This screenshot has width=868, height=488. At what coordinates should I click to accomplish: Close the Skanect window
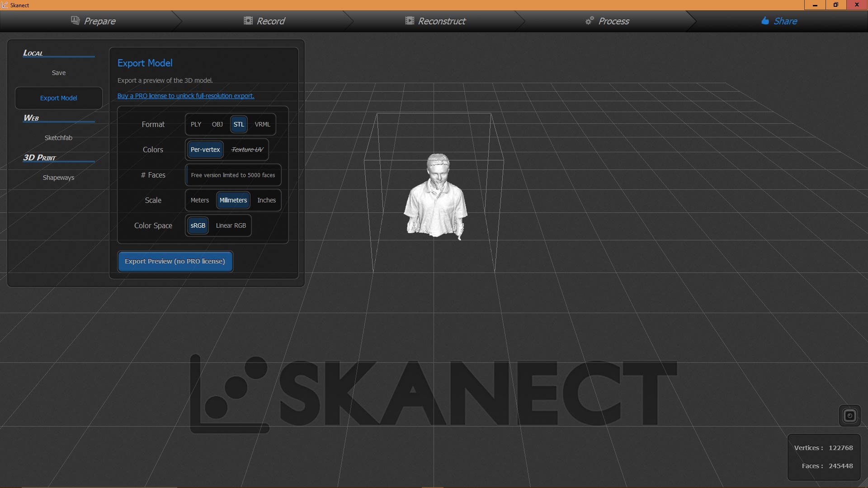click(857, 5)
